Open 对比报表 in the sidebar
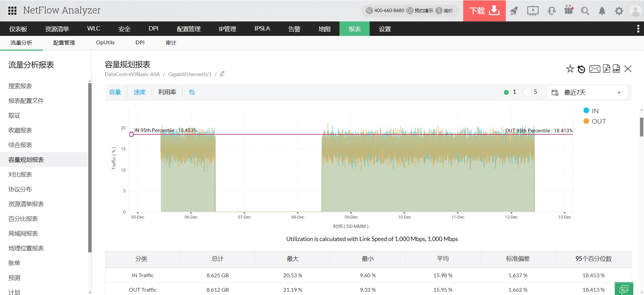 (20, 174)
